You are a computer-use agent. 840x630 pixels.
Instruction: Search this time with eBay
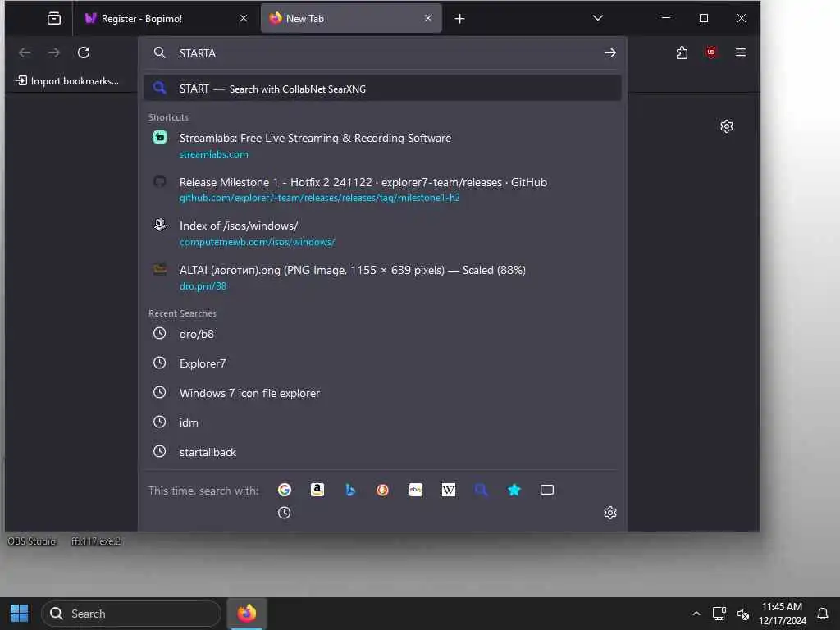click(416, 490)
